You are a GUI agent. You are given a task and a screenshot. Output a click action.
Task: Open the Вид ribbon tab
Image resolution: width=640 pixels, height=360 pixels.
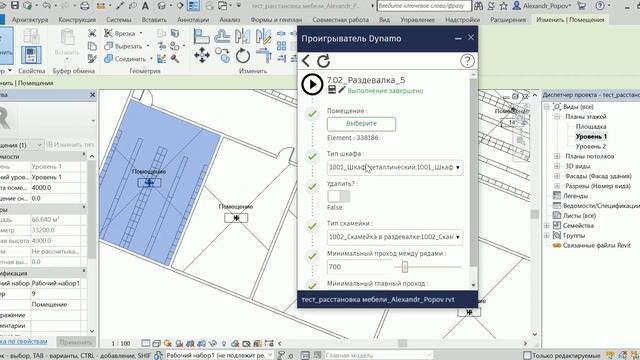pos(384,20)
